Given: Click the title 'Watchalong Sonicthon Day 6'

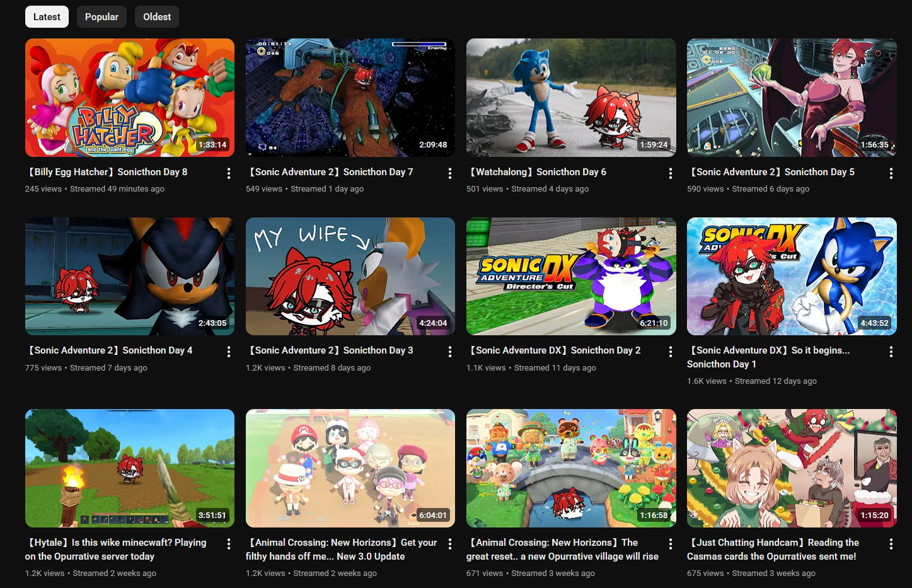Looking at the screenshot, I should [536, 172].
